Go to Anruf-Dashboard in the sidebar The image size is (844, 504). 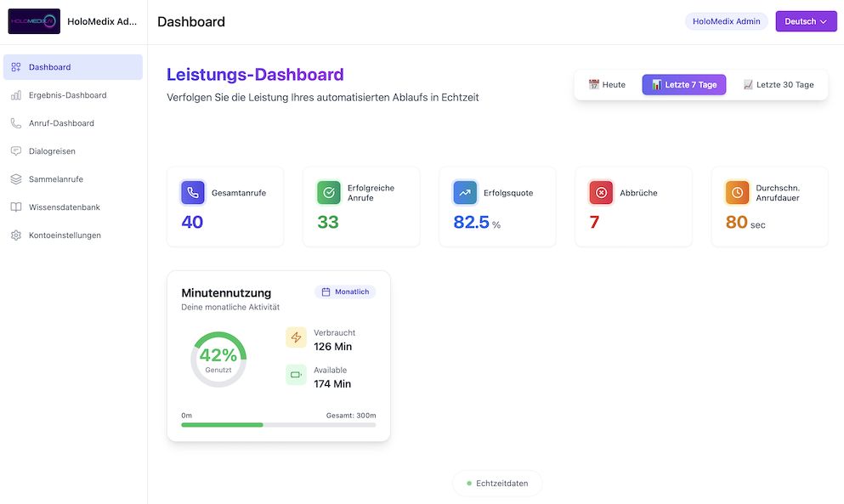click(x=61, y=123)
